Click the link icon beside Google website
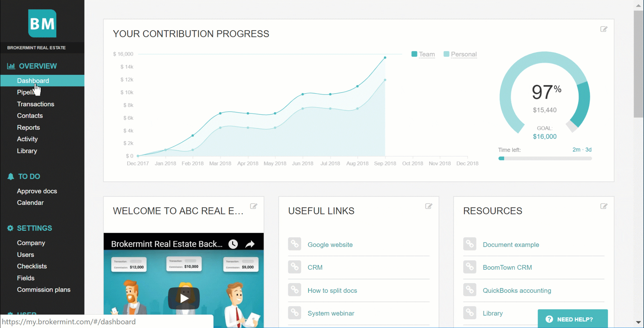The width and height of the screenshot is (644, 328). (294, 244)
